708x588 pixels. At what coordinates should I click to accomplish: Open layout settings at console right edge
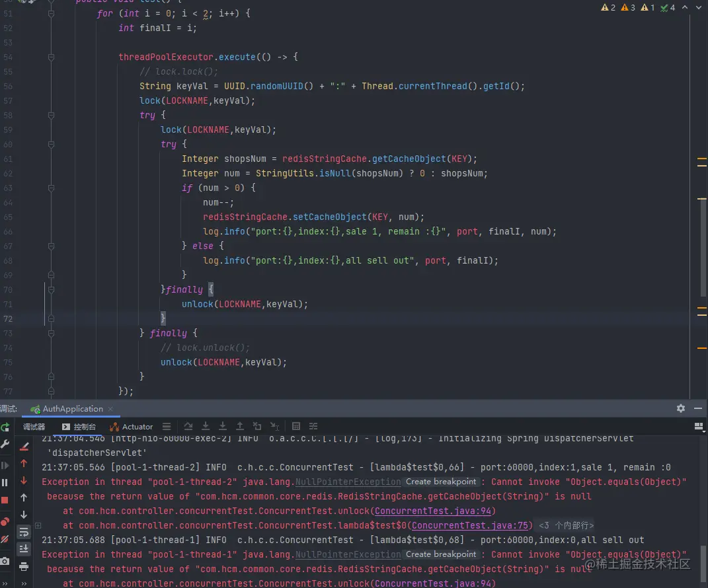(x=699, y=427)
